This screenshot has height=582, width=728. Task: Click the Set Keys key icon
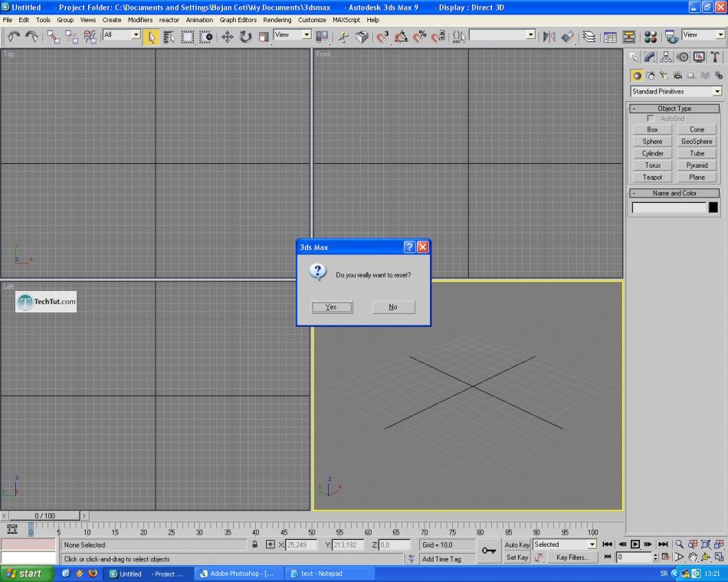coord(488,551)
